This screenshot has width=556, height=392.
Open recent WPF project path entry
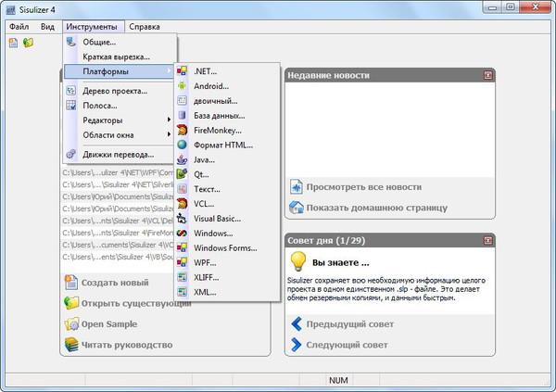point(117,171)
